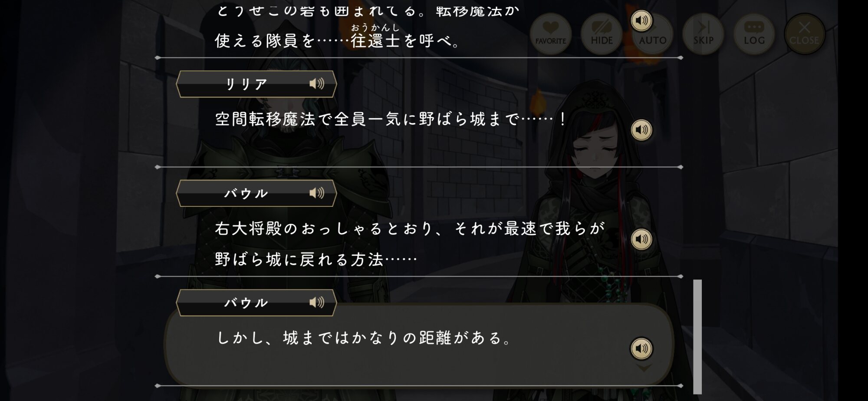Add this scene to Favorite
868x401 pixels.
(x=551, y=34)
